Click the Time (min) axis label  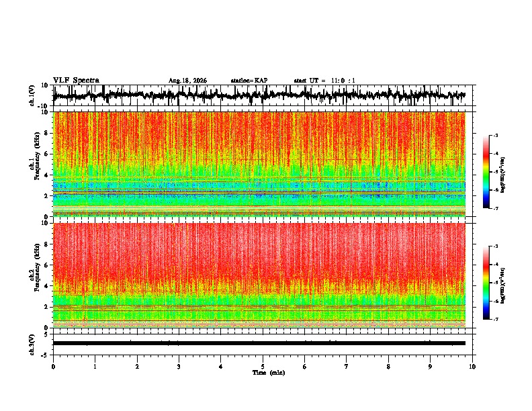coord(269,373)
